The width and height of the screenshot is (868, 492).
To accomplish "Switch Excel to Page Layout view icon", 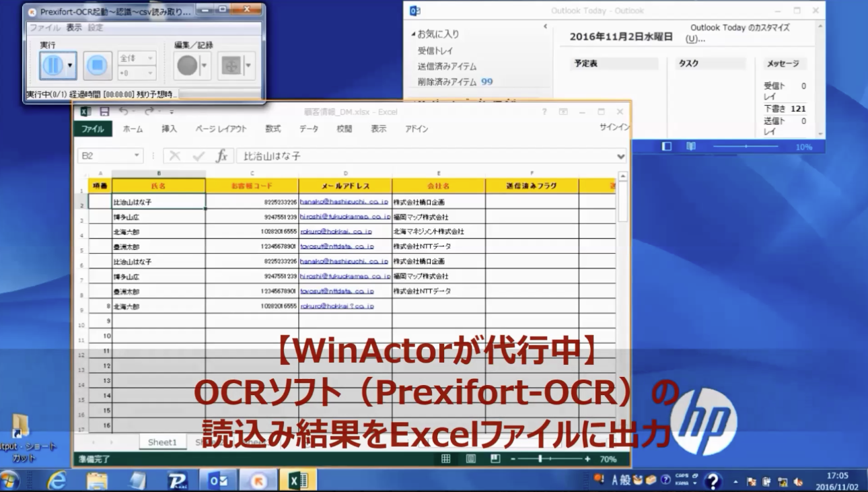I will (471, 459).
